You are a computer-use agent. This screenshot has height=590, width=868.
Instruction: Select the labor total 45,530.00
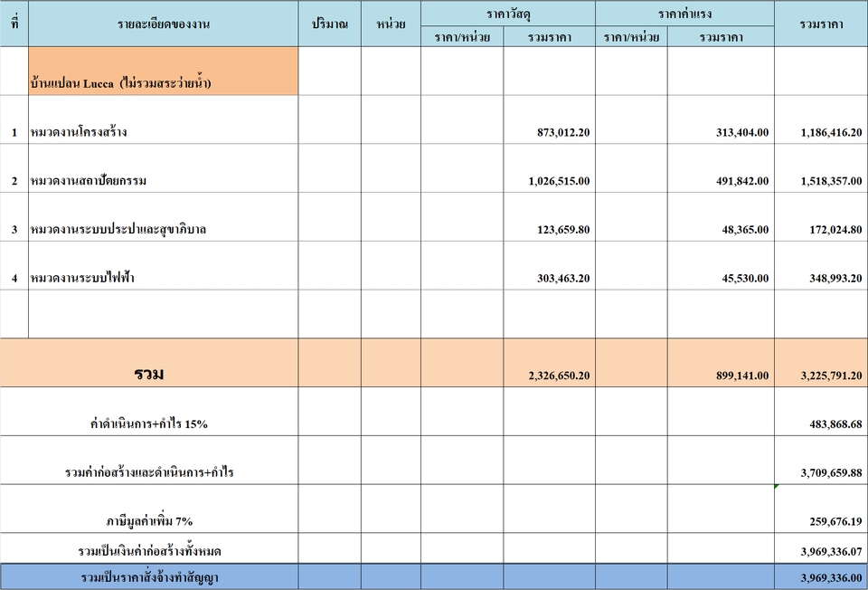pyautogui.click(x=745, y=278)
